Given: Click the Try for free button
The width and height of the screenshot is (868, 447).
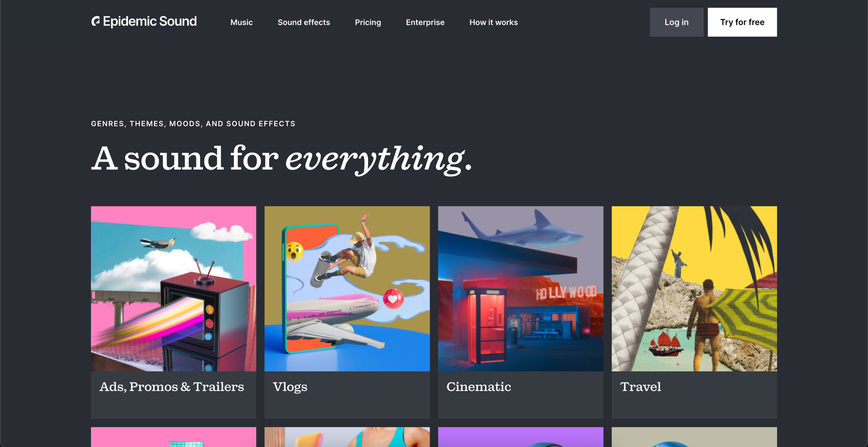Looking at the screenshot, I should 742,22.
